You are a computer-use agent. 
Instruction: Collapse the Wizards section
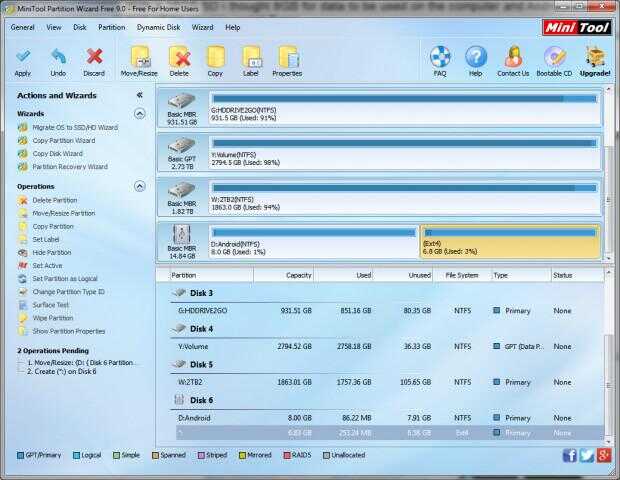coord(140,114)
